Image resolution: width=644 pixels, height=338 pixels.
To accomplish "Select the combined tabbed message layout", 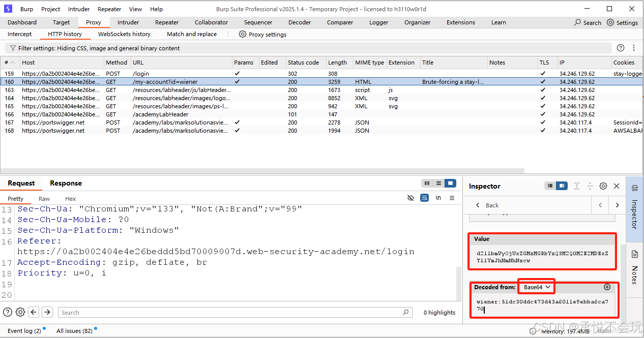I will point(450,183).
